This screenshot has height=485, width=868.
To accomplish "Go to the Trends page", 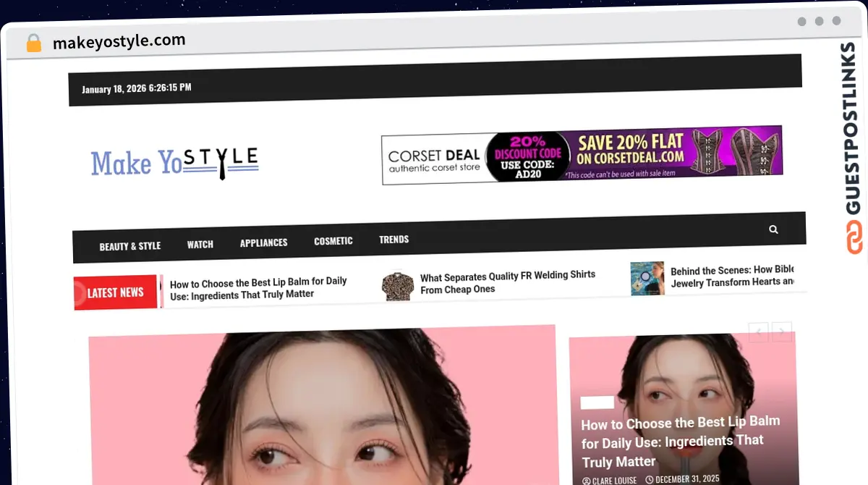I will [393, 240].
